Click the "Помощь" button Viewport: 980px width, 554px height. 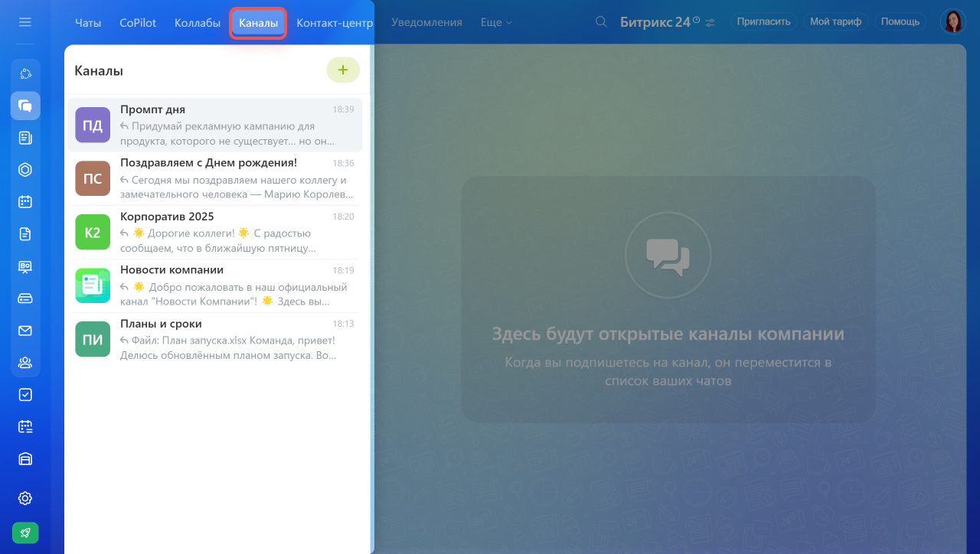click(x=900, y=21)
